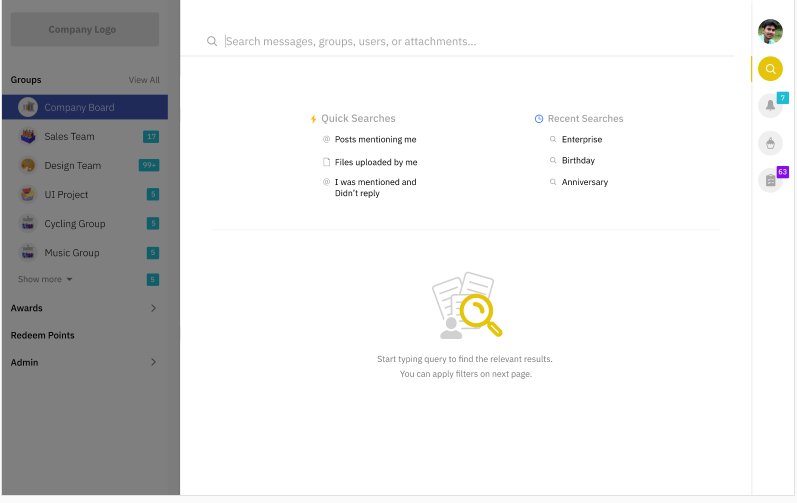
Task: Click the yellow search icon in right sidebar
Action: 770,69
